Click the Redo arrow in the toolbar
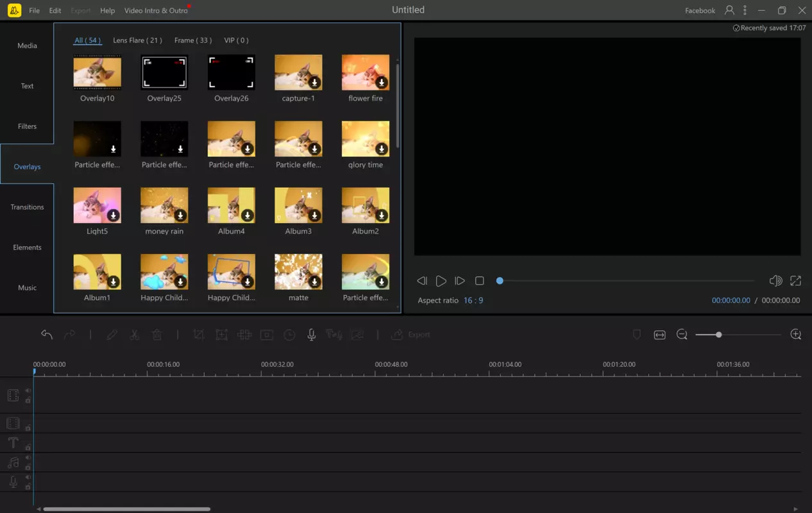 tap(69, 334)
